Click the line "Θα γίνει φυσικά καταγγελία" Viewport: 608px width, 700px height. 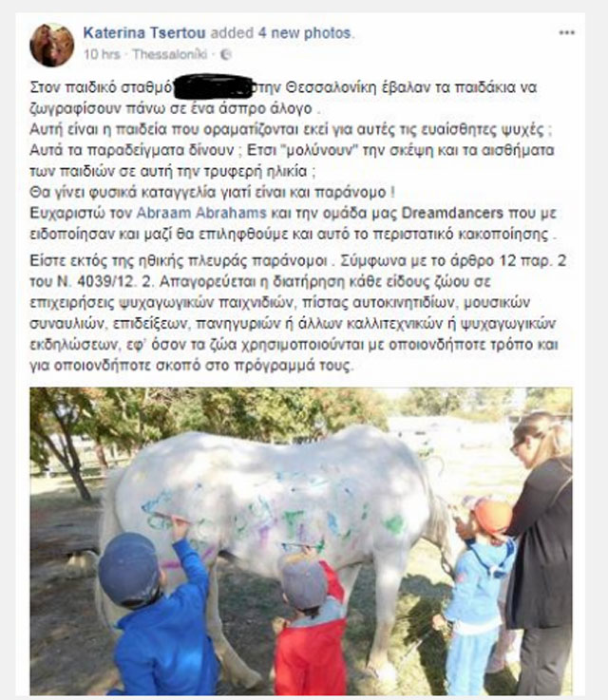click(212, 193)
